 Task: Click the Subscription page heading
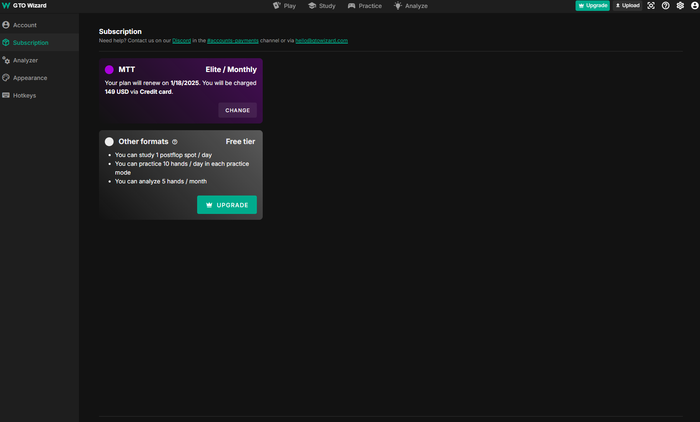(120, 31)
